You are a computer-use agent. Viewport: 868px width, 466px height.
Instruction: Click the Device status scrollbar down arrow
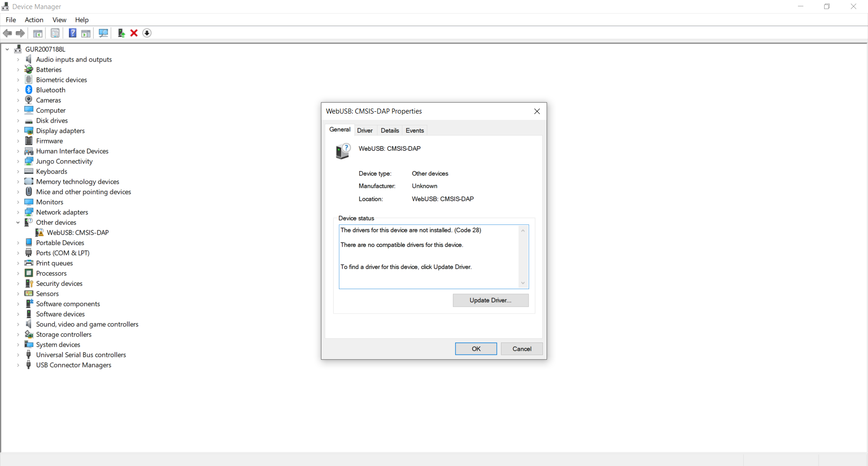(523, 282)
